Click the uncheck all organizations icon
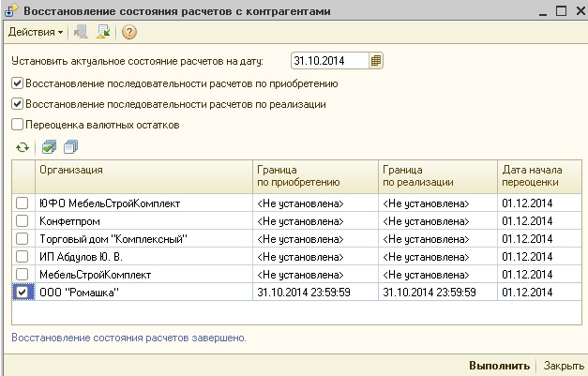The image size is (588, 376). pyautogui.click(x=71, y=147)
